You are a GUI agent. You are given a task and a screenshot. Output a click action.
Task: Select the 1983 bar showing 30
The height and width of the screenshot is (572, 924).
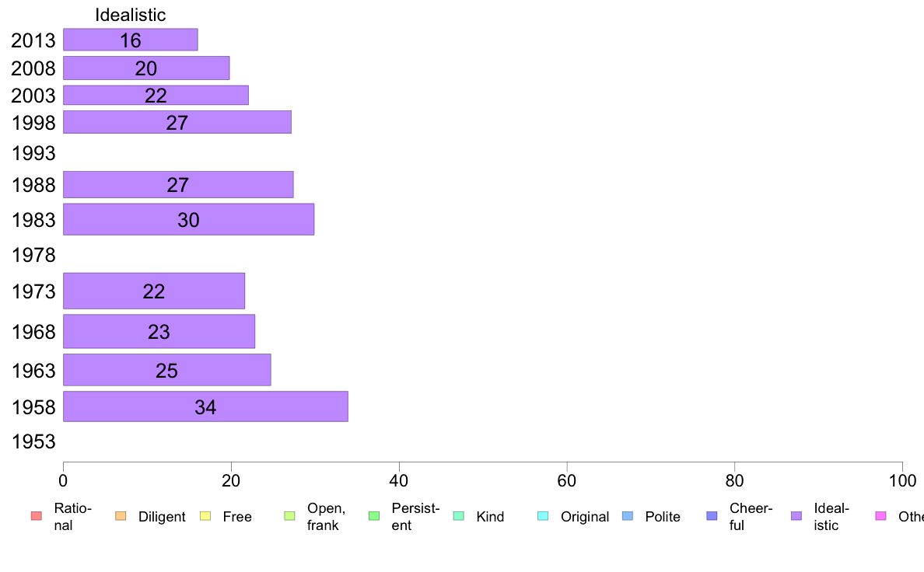(188, 219)
